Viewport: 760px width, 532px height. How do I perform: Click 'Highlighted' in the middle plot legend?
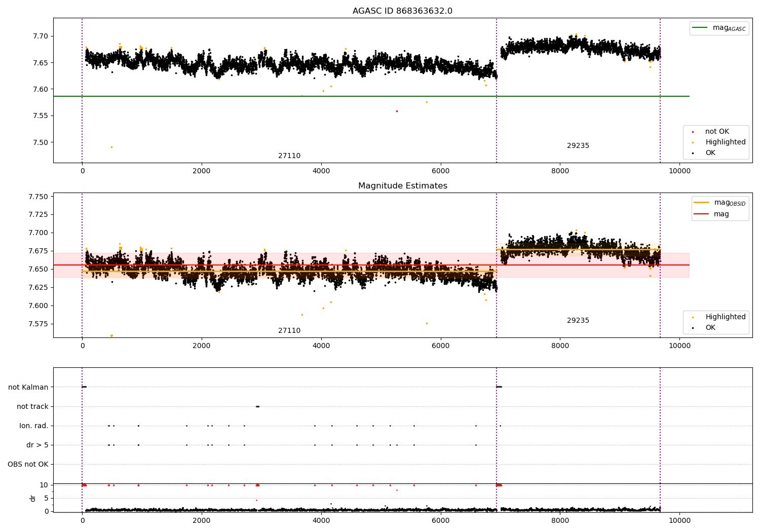pyautogui.click(x=726, y=317)
